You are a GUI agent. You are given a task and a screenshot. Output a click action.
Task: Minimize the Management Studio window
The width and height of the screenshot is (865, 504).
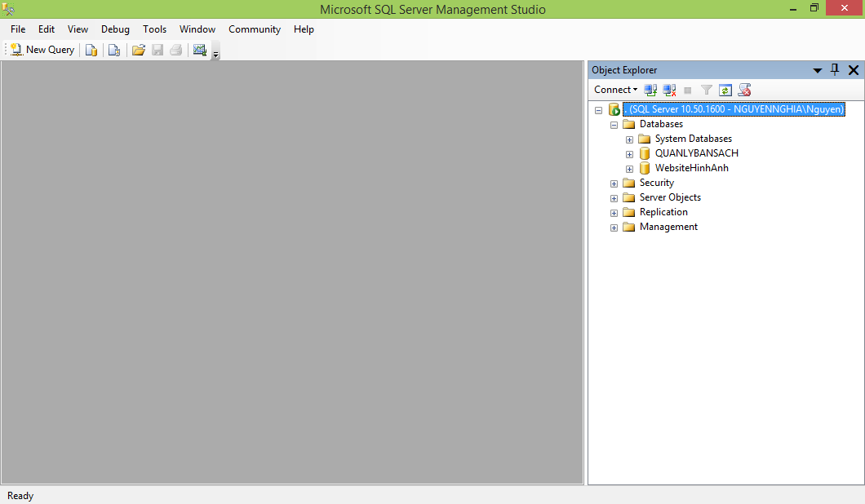click(x=793, y=9)
